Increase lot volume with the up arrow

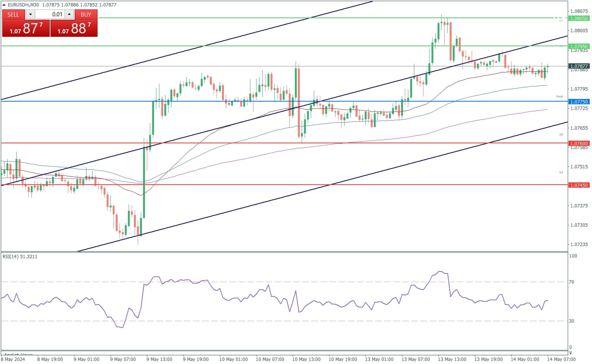point(69,14)
